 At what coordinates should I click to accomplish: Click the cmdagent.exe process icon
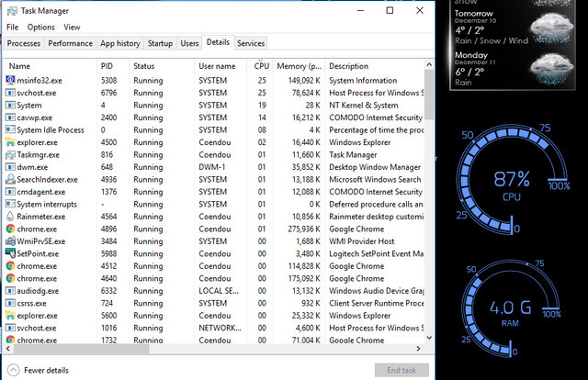coord(10,192)
